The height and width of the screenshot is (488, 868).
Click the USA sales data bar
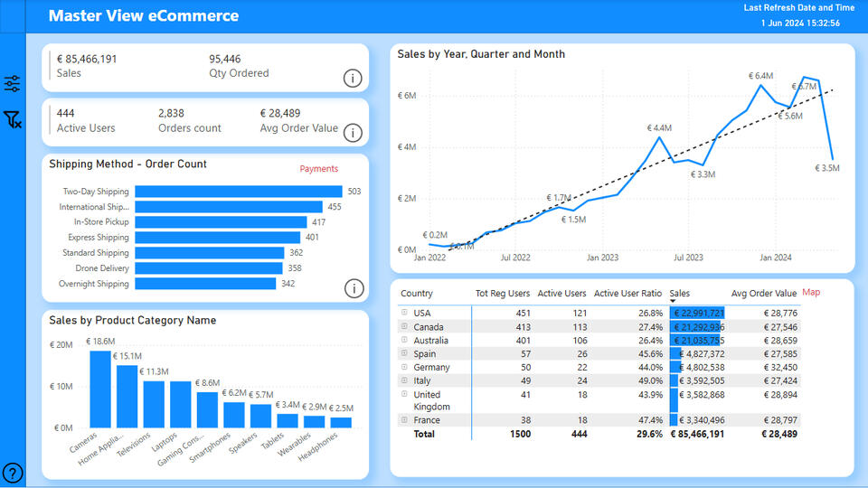pos(697,313)
